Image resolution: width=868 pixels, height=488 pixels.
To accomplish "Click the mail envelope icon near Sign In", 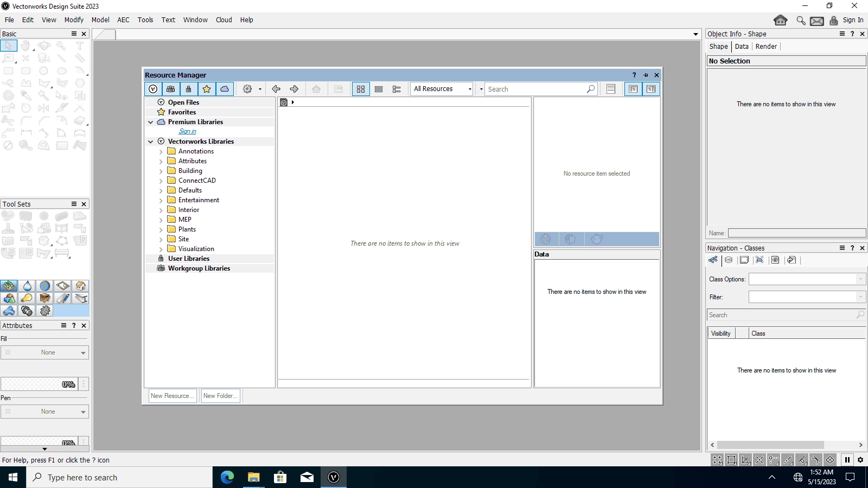I will [817, 21].
